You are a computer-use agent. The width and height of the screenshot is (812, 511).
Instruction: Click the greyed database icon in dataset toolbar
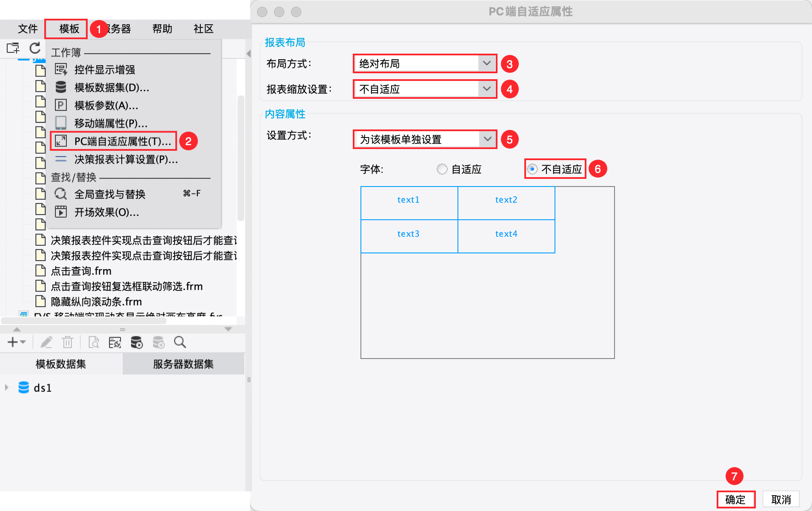[x=159, y=342]
